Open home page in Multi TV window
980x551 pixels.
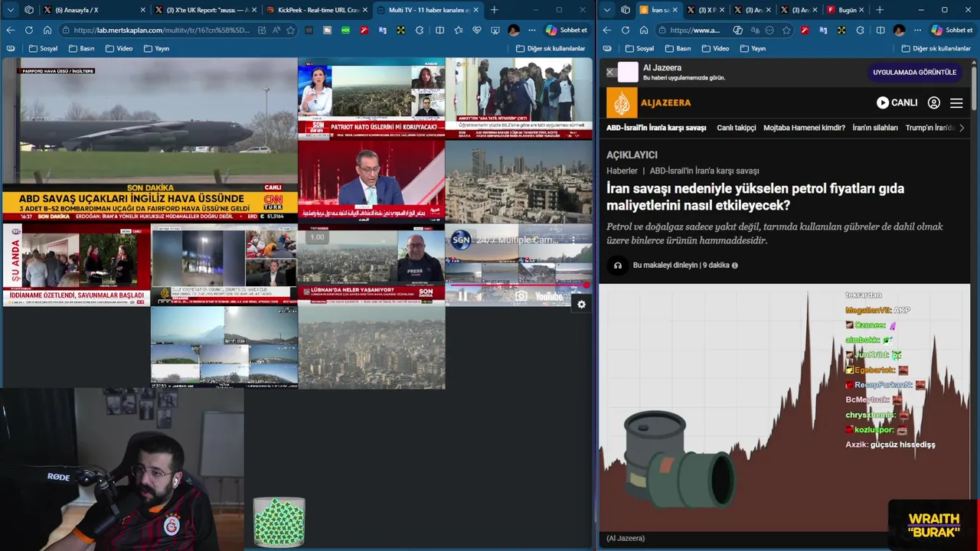tap(47, 30)
